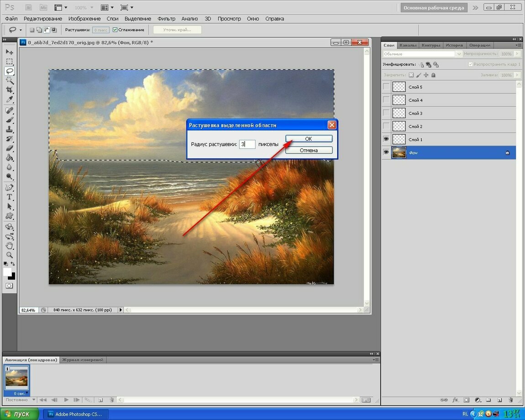
Task: Select the Paint Bucket tool
Action: point(10,158)
